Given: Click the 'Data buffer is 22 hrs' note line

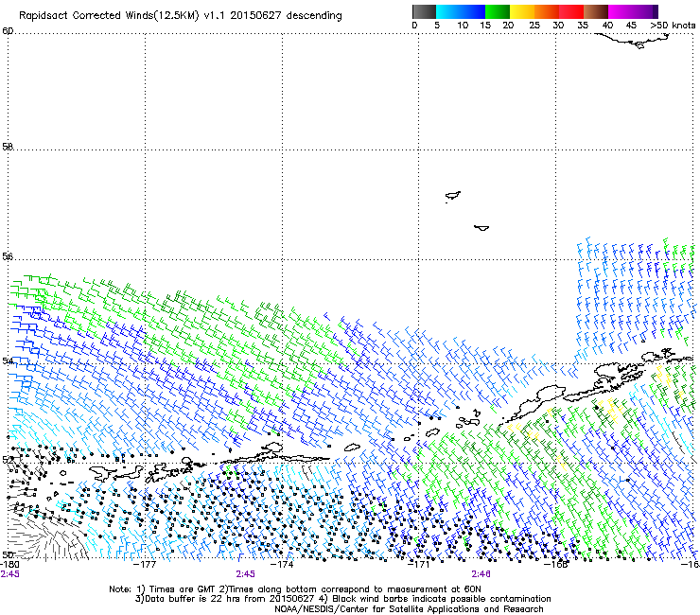Looking at the screenshot, I should pyautogui.click(x=342, y=599).
